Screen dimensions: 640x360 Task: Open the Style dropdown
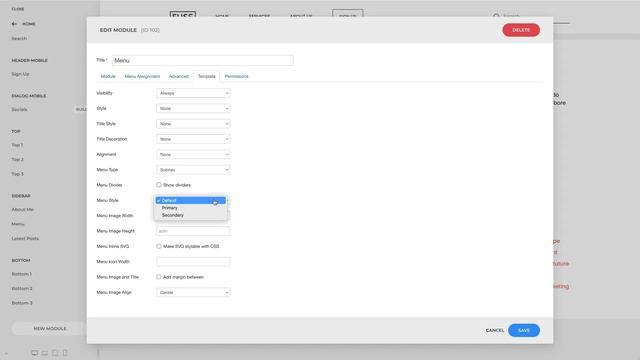click(193, 109)
